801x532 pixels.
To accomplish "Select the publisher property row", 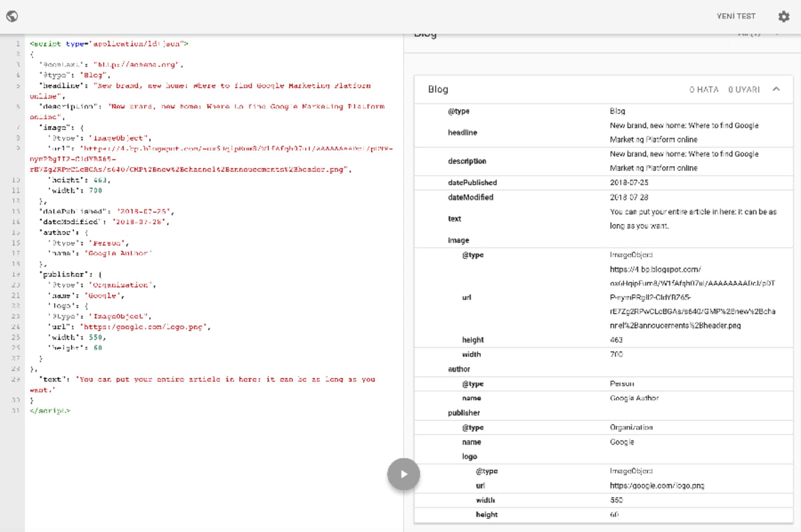I will (x=603, y=413).
